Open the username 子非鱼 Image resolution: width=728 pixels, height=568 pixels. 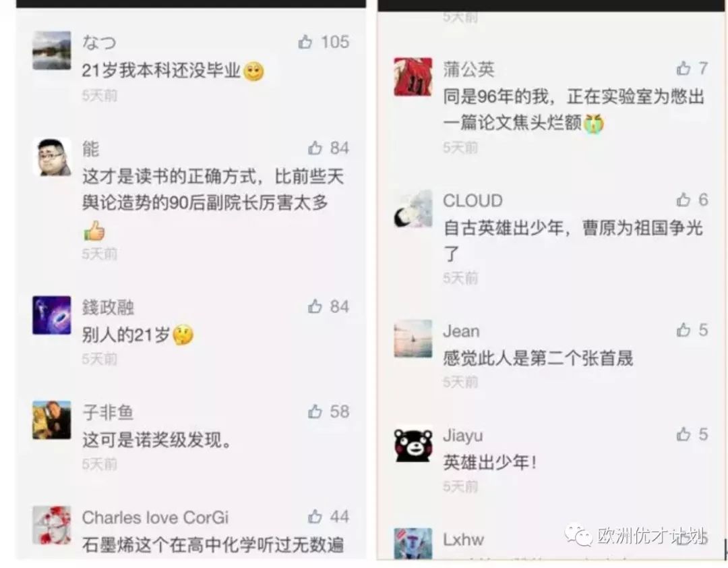(x=108, y=412)
